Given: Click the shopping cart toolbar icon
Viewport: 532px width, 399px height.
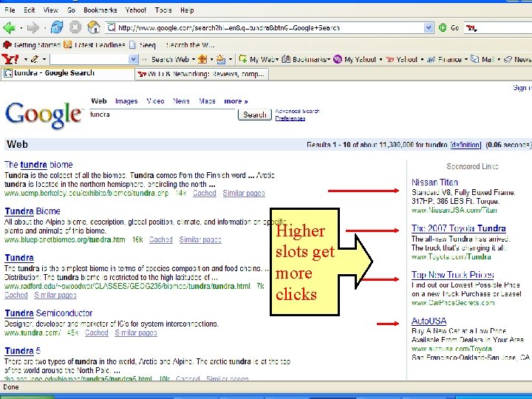Looking at the screenshot, I should point(221,60).
